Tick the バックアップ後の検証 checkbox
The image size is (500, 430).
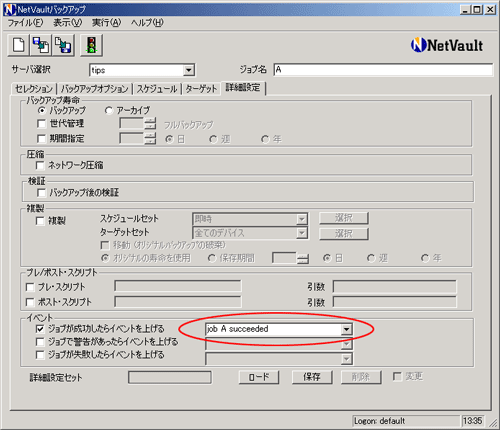41,192
